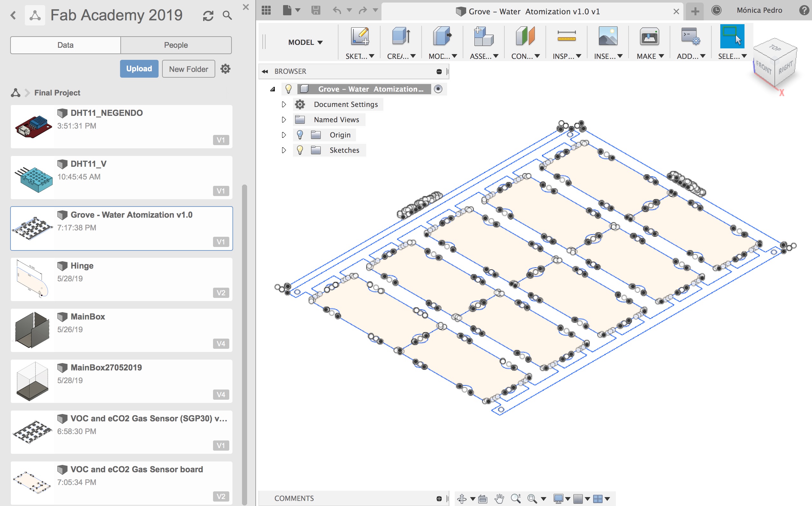
Task: Click the Pan hand tool
Action: (x=499, y=499)
